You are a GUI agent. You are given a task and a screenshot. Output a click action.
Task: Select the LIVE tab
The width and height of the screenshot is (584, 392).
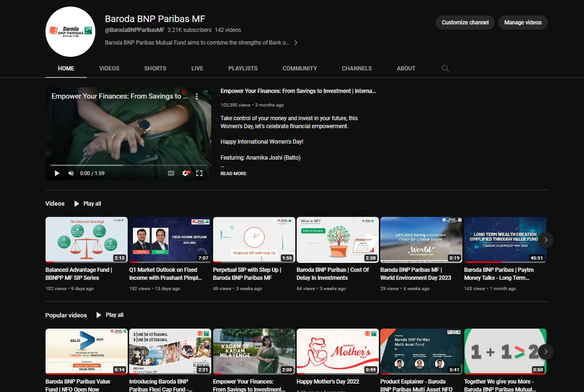(x=198, y=69)
